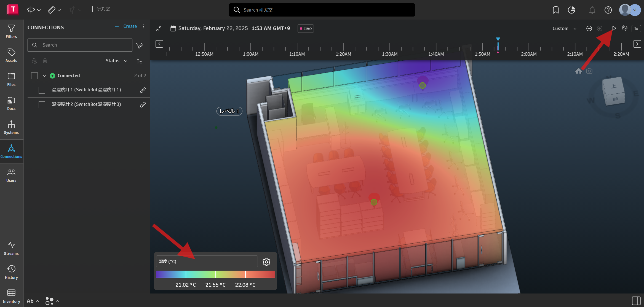Check the 温湿度計 2 connection checkbox

(x=42, y=105)
